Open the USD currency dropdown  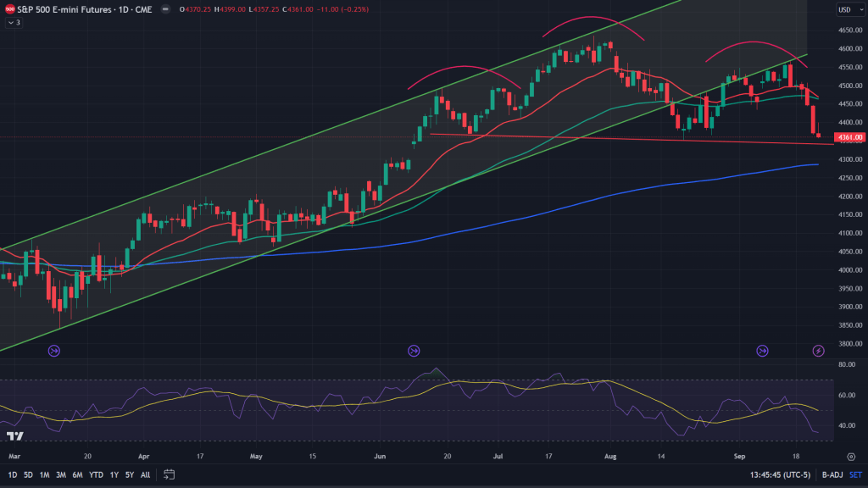[x=844, y=10]
